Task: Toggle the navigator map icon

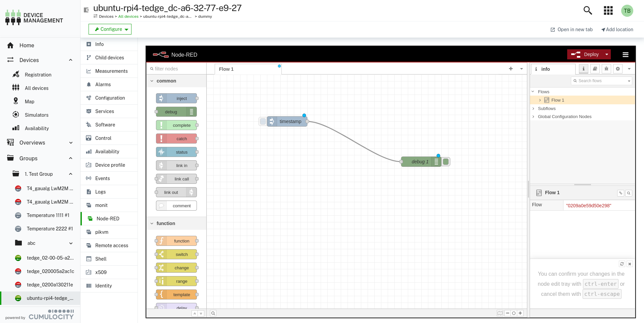Action: click(x=500, y=313)
